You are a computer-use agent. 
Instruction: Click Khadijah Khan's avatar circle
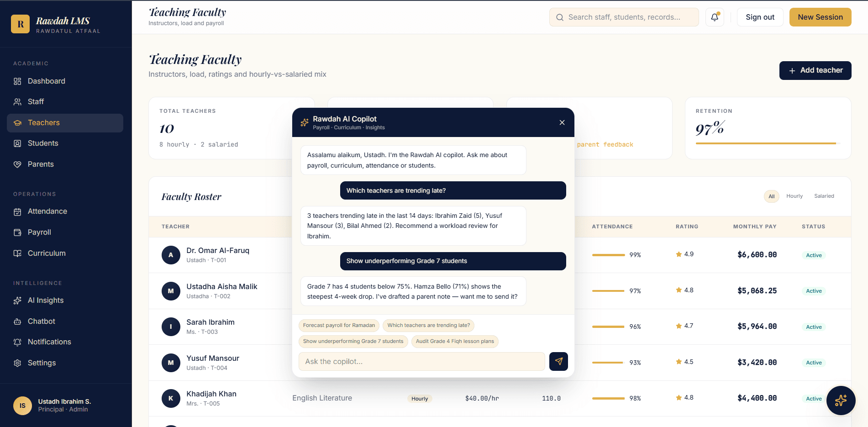coord(171,398)
